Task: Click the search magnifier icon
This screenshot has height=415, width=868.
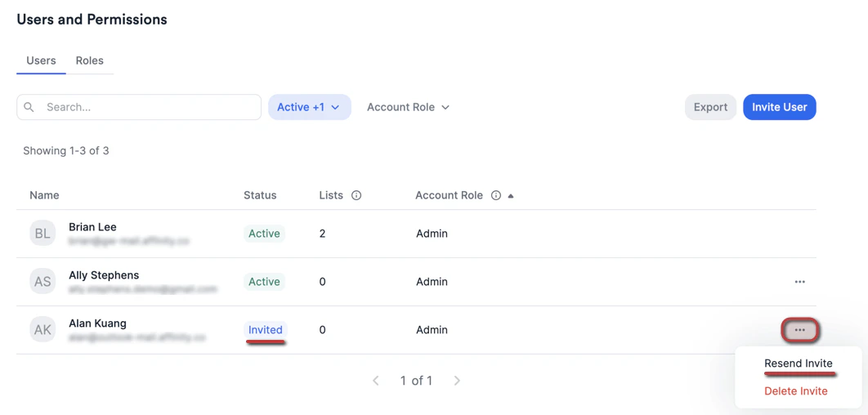Action: tap(29, 107)
